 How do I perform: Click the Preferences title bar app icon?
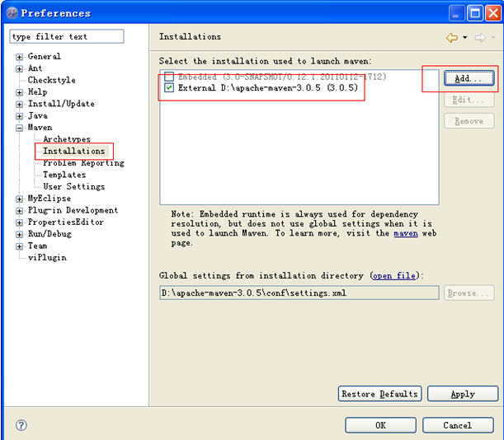pos(12,13)
